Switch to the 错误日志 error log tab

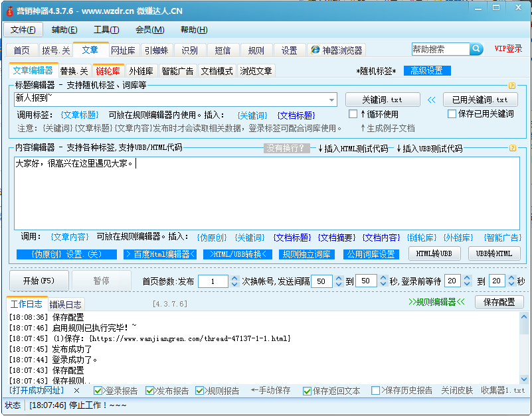(x=66, y=305)
